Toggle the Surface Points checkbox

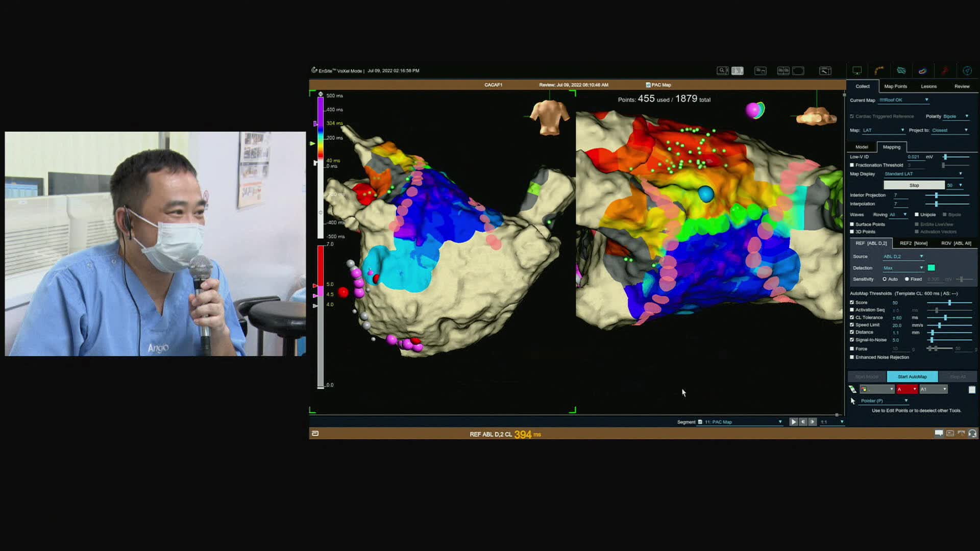pyautogui.click(x=852, y=224)
